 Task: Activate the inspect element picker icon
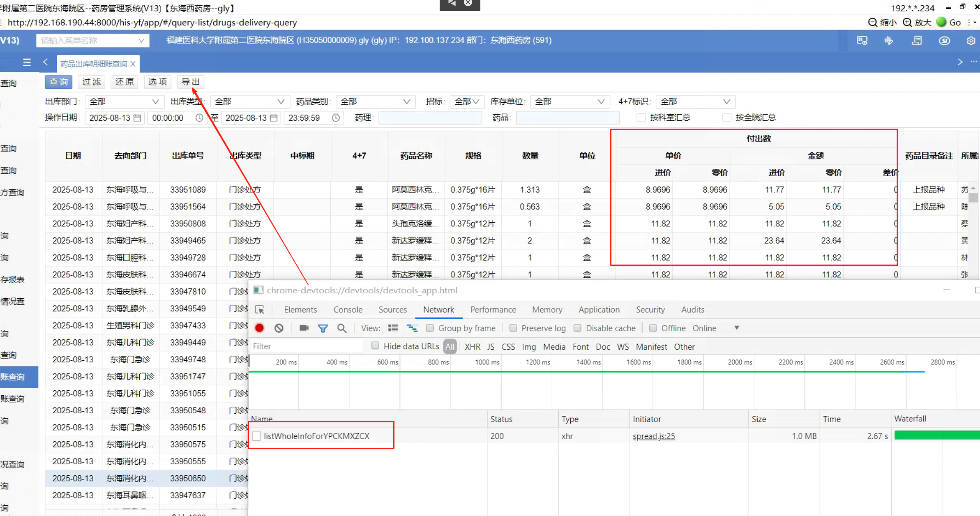(260, 309)
